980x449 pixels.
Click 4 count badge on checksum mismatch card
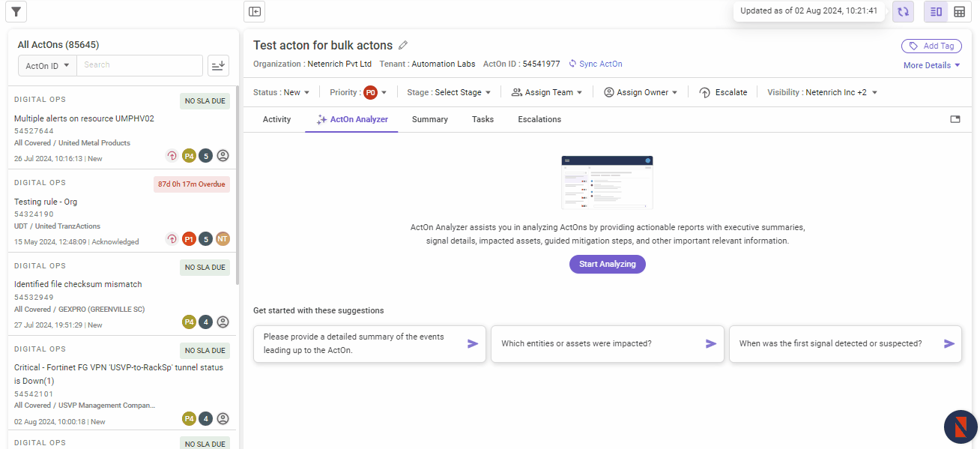(206, 322)
